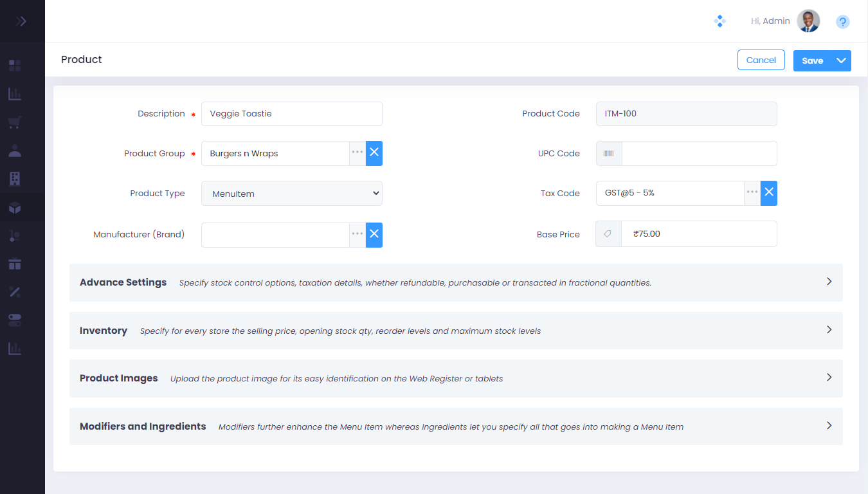This screenshot has height=494, width=868.
Task: Click the toggle switches icon in sidebar
Action: 15,320
